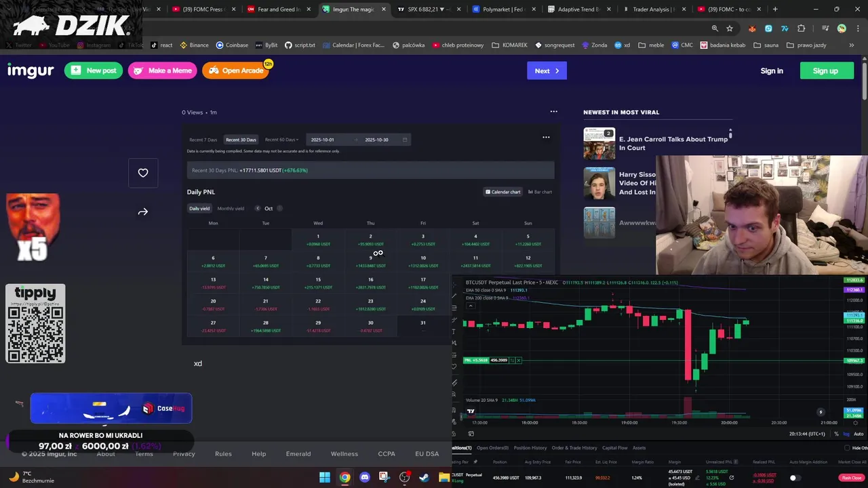Select Recent 30 Days range
The height and width of the screenshot is (488, 868).
click(241, 140)
